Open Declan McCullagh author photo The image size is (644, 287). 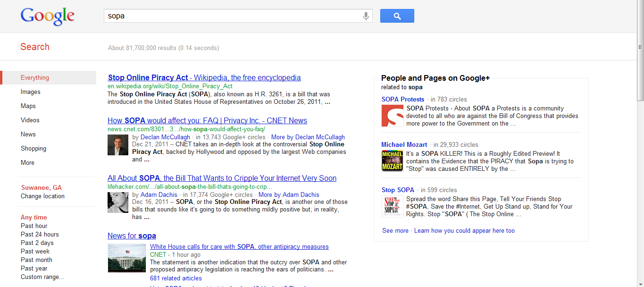click(117, 145)
